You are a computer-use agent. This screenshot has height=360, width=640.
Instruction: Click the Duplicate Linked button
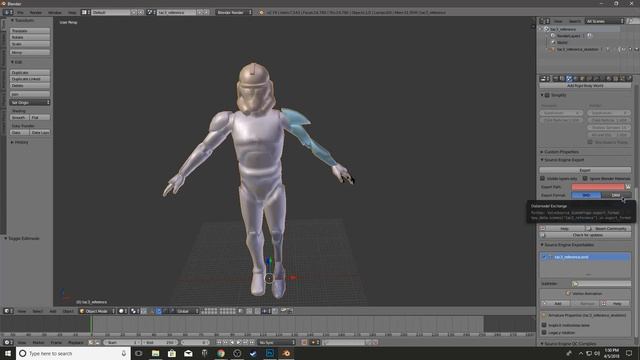pyautogui.click(x=30, y=79)
